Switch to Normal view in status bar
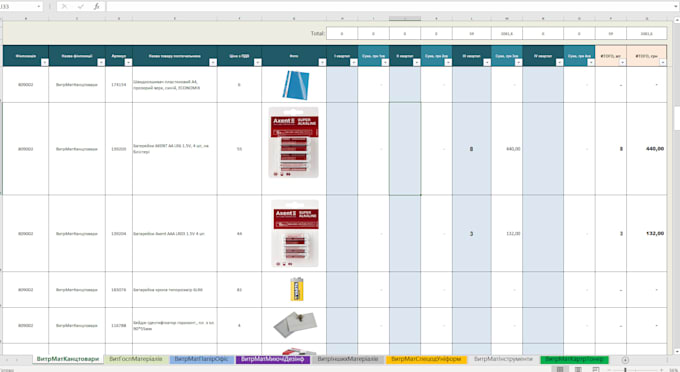 coord(560,369)
